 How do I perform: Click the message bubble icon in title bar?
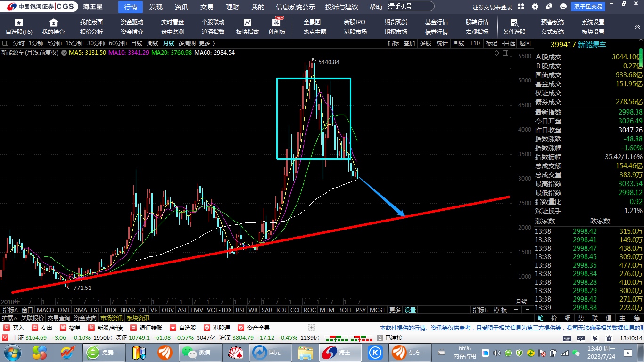pos(563,7)
